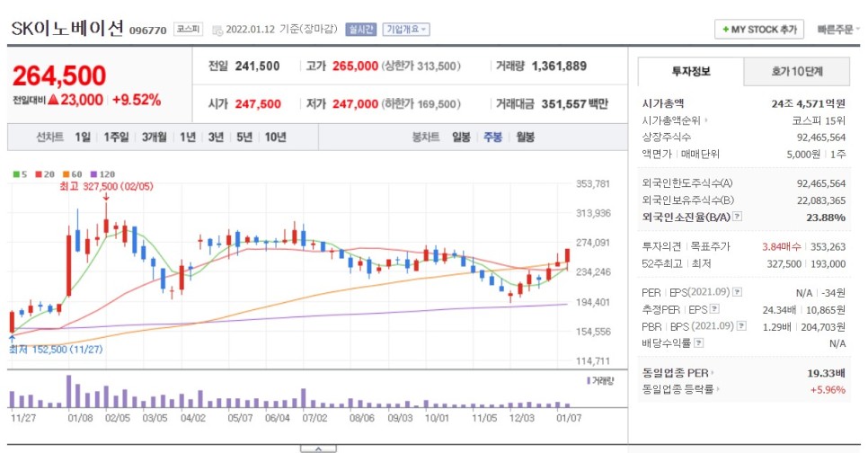Show the 월봉 monthly candle chart
Image resolution: width=868 pixels, height=453 pixels.
[526, 137]
